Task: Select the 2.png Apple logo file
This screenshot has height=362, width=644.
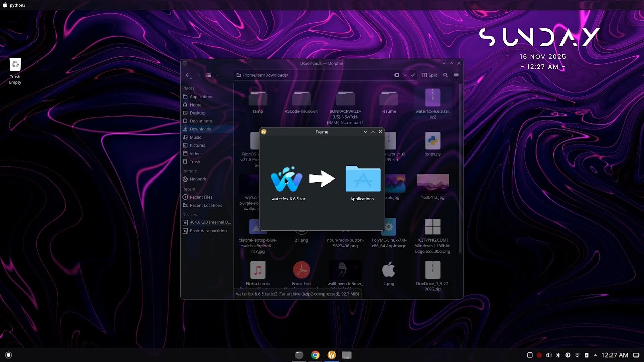Action: click(389, 274)
